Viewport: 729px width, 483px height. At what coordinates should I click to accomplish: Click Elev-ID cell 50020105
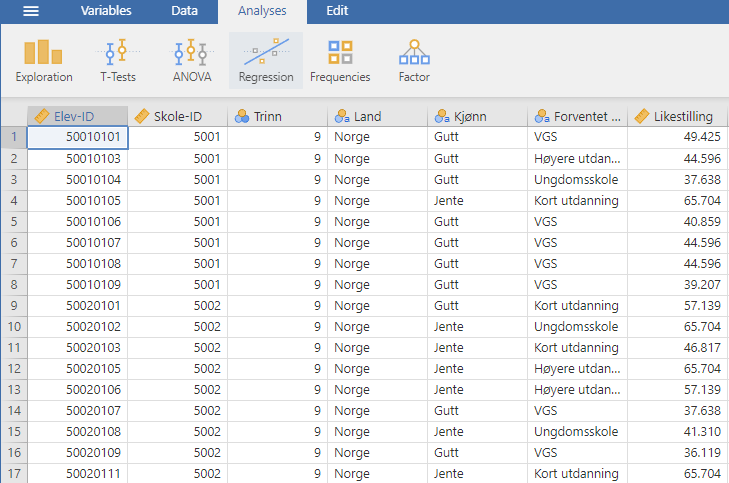[78, 369]
